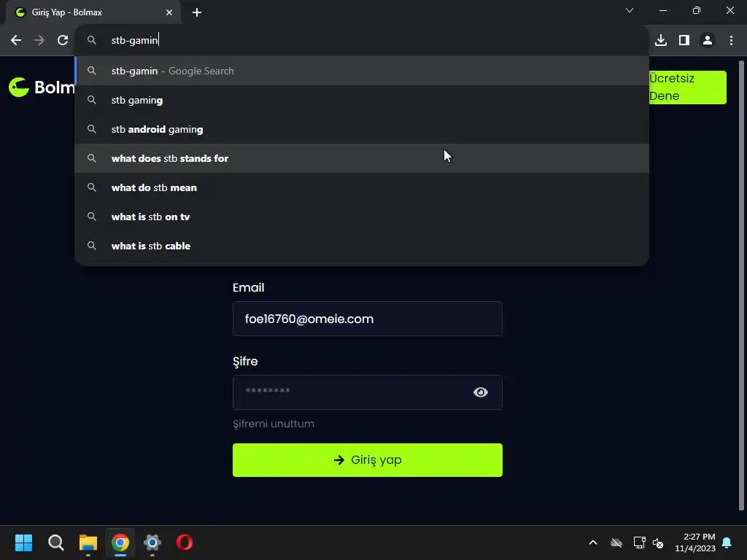
Task: Go back to the previous page
Action: (x=16, y=41)
